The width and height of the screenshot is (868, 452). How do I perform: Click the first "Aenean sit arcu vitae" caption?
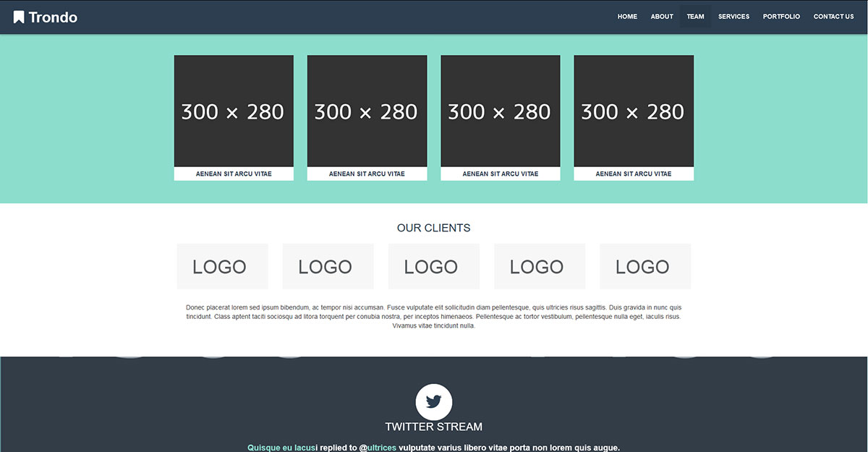tap(234, 174)
